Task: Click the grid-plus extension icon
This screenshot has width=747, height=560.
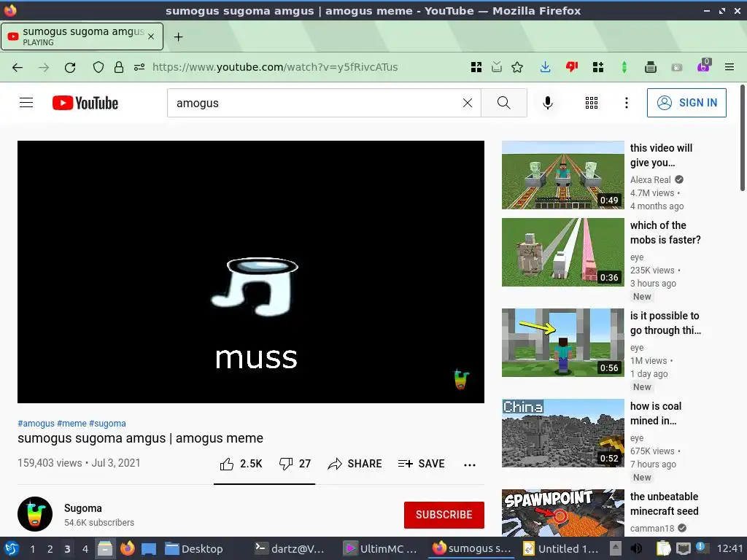Action: coord(598,67)
